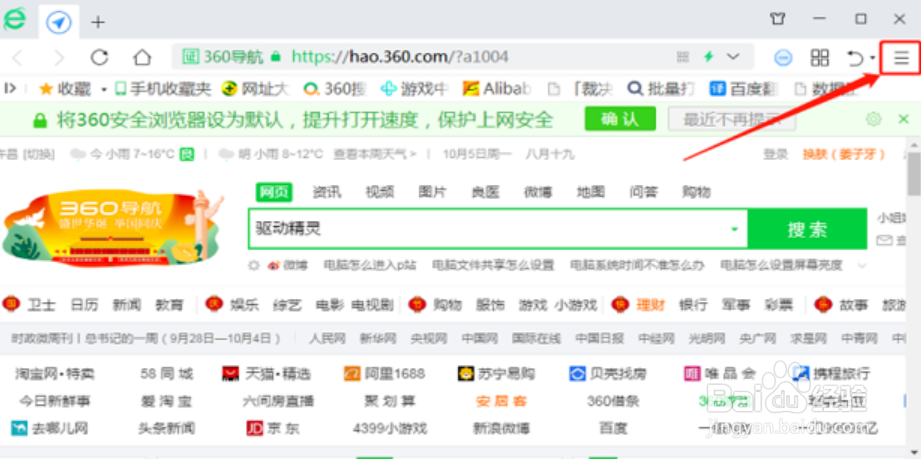This screenshot has height=459, width=921.
Task: Reload the page with refresh icon
Action: pos(99,57)
